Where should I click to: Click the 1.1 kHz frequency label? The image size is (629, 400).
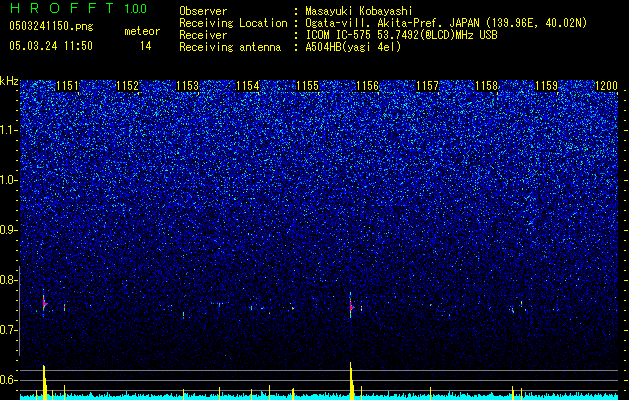tap(9, 130)
